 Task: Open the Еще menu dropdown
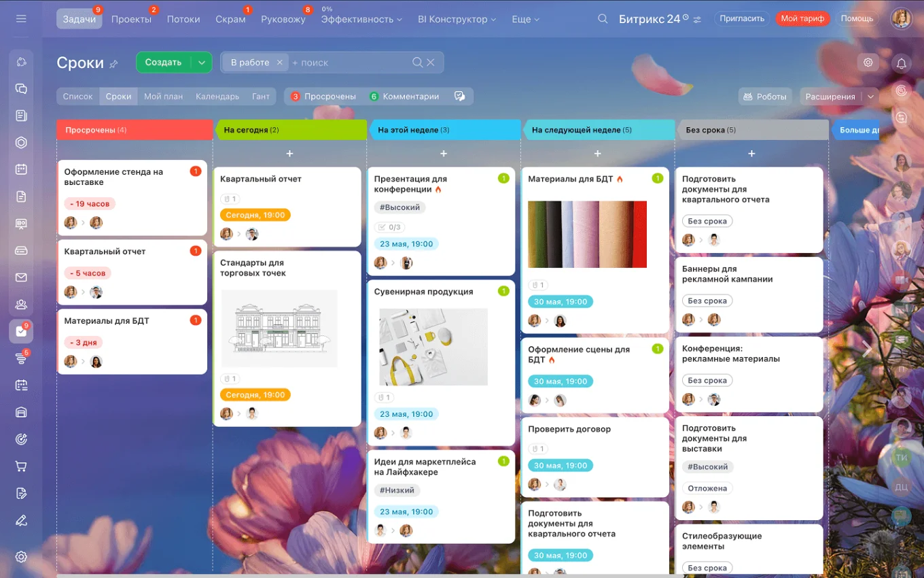click(525, 19)
